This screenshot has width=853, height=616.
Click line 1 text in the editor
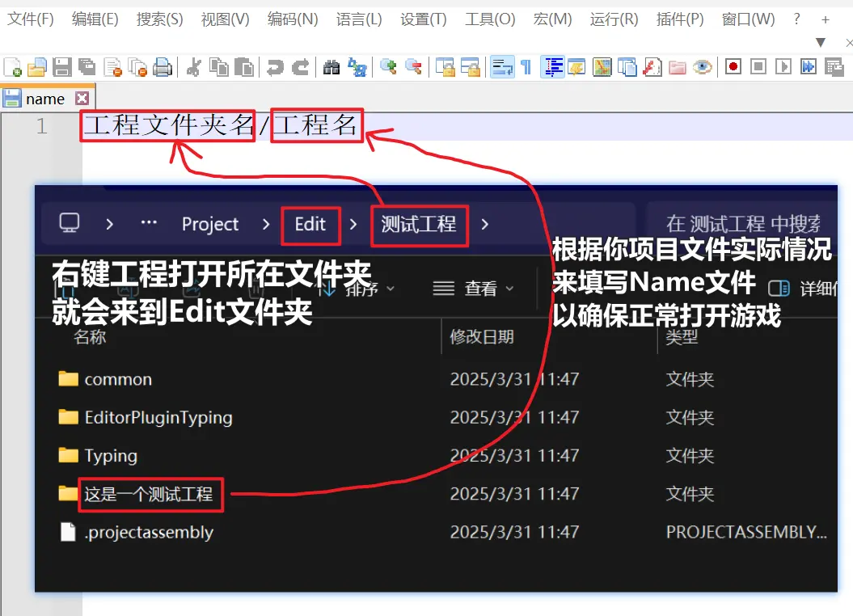(x=221, y=126)
